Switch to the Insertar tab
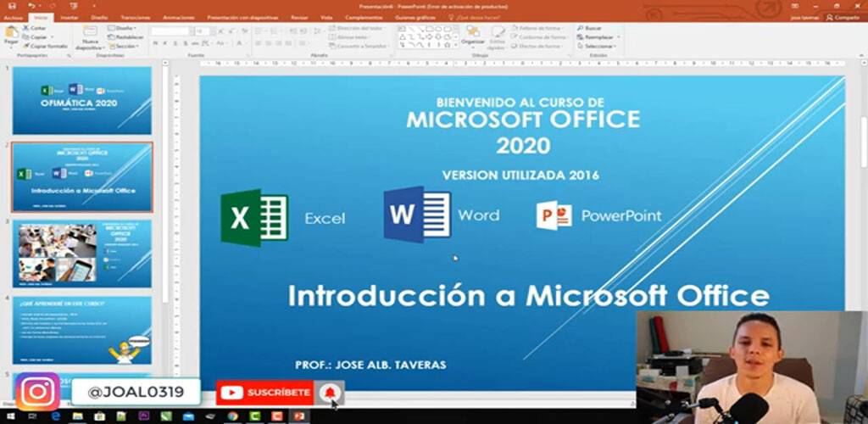Image resolution: width=868 pixels, height=424 pixels. 70,18
